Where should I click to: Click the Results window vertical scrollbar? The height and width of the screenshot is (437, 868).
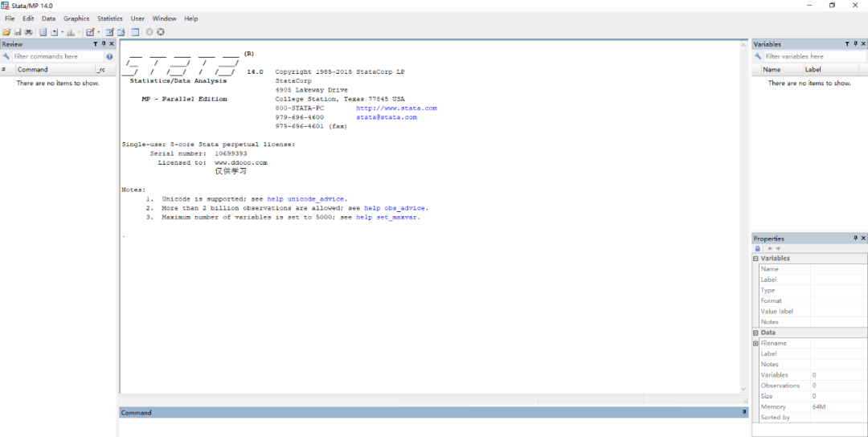pyautogui.click(x=743, y=217)
